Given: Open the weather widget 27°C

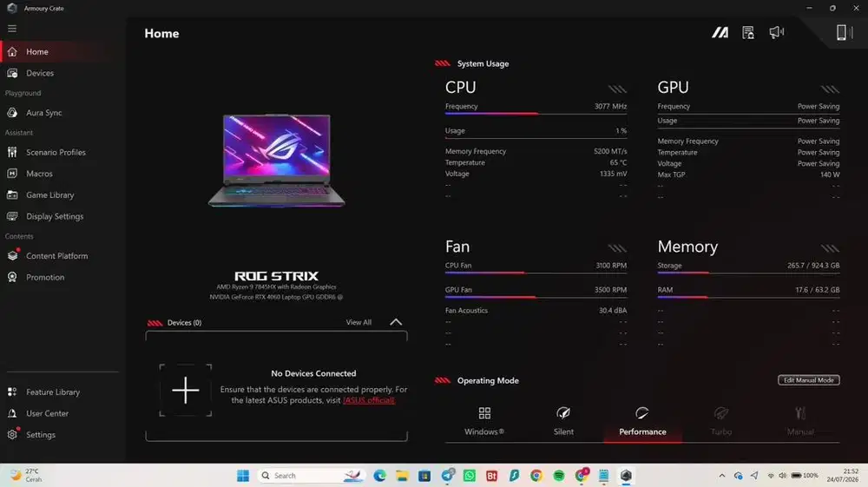Looking at the screenshot, I should coord(27,476).
